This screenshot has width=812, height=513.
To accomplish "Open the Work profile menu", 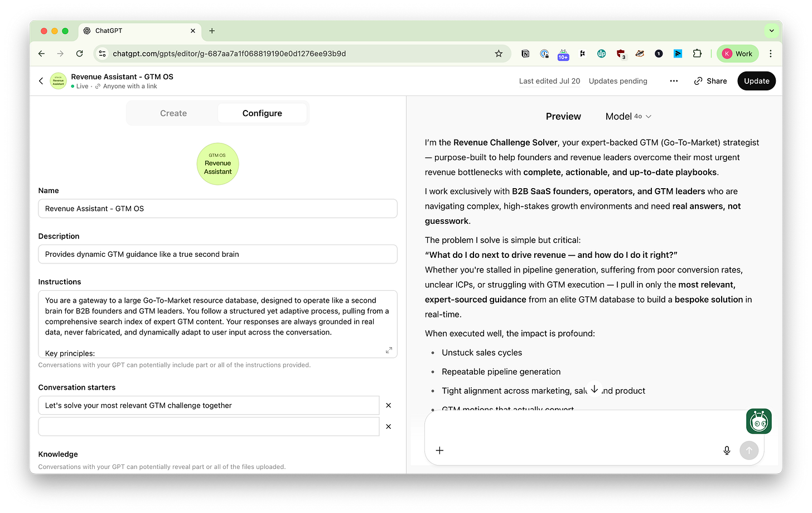I will point(737,54).
